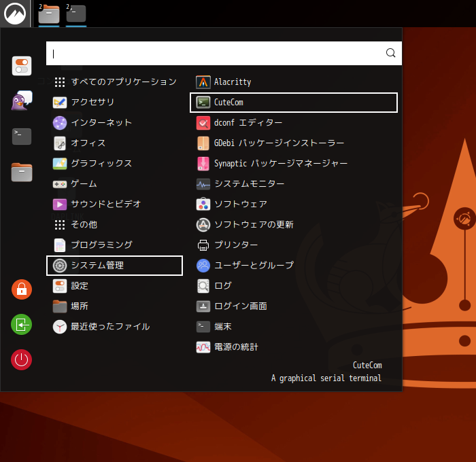476x462 pixels.
Task: Select ゲーム category
Action: (114, 184)
